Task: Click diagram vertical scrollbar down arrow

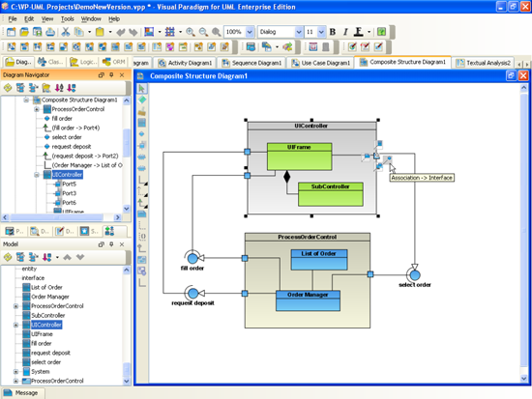Action: [524, 379]
